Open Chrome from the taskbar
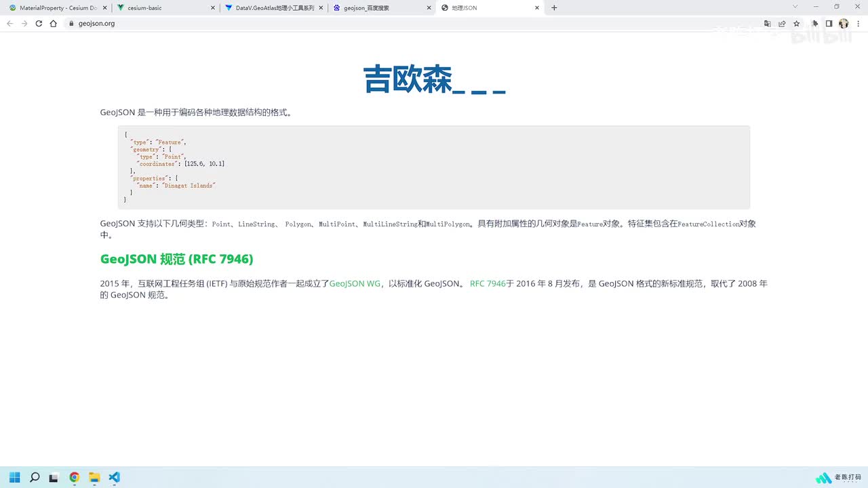The height and width of the screenshot is (488, 868). pos(74,477)
